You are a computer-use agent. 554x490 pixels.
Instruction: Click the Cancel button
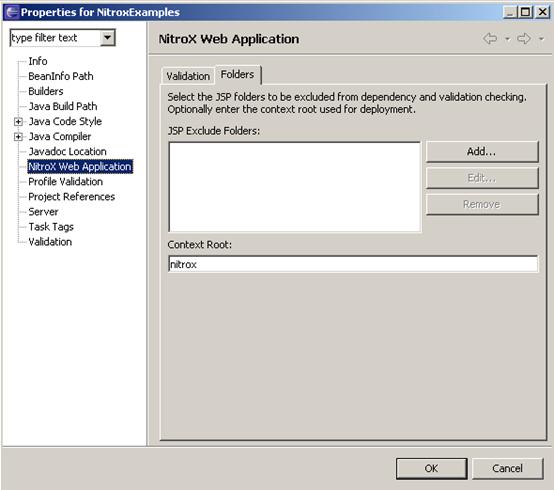[507, 468]
